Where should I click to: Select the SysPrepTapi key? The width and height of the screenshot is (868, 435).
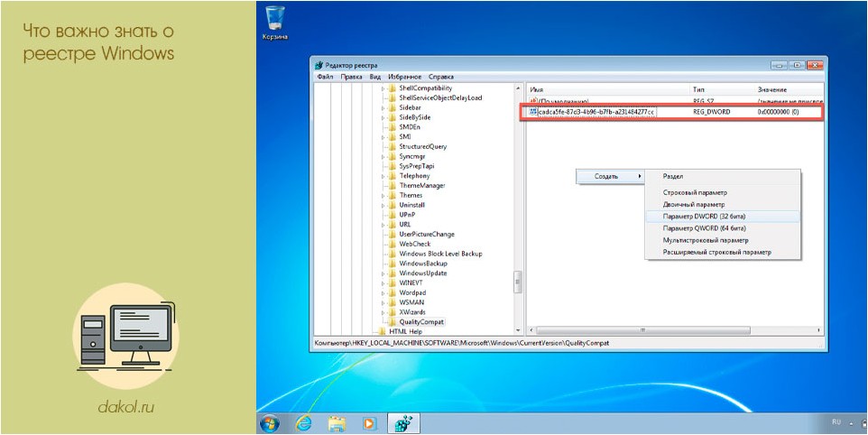click(416, 166)
